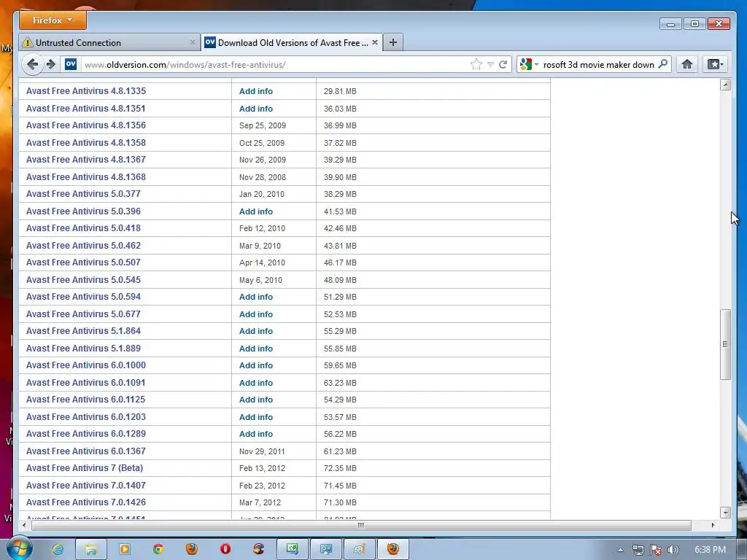Open the orange Firefox menu button
Screen dimensions: 747x560
click(53, 20)
